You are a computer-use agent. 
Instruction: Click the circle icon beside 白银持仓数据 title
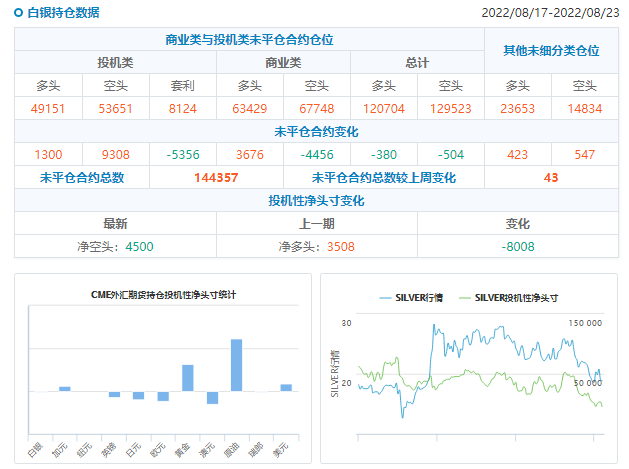point(19,13)
